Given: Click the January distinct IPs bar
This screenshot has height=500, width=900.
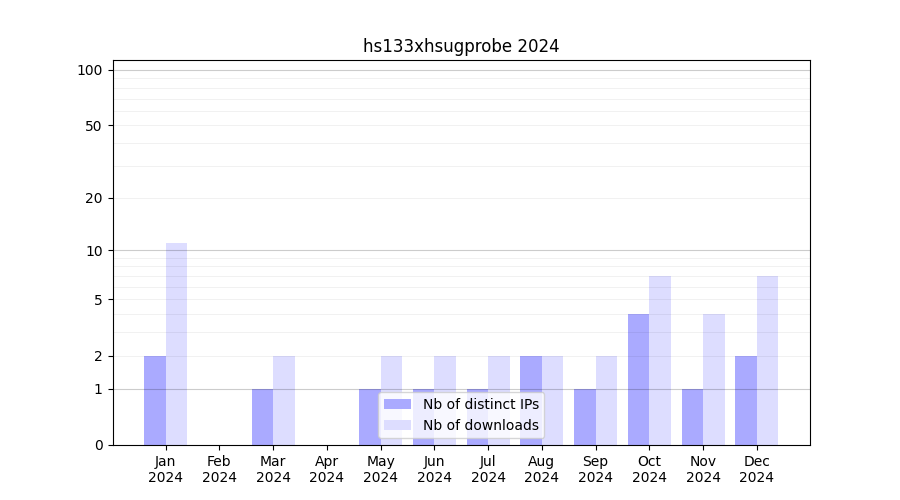Looking at the screenshot, I should (x=155, y=400).
